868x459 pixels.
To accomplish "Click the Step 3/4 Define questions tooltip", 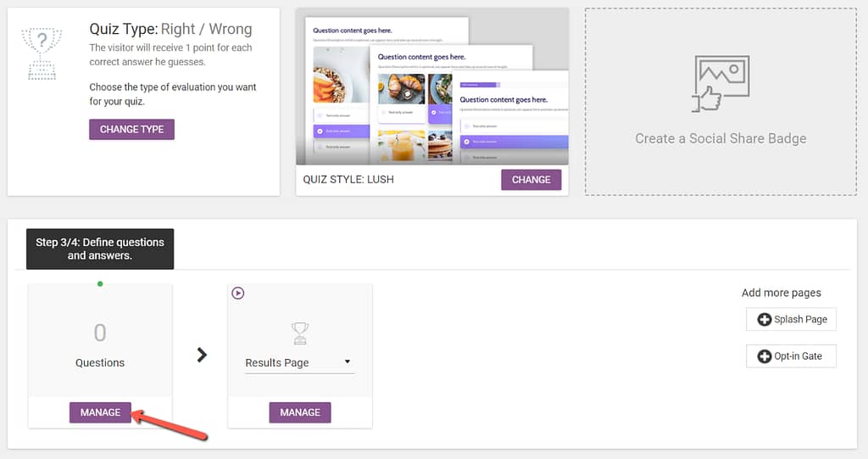I will (100, 249).
